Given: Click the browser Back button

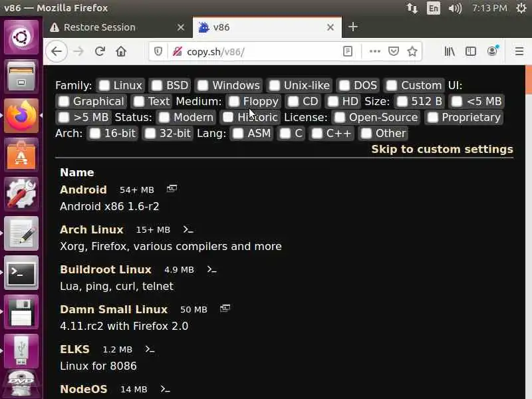Looking at the screenshot, I should 57,52.
